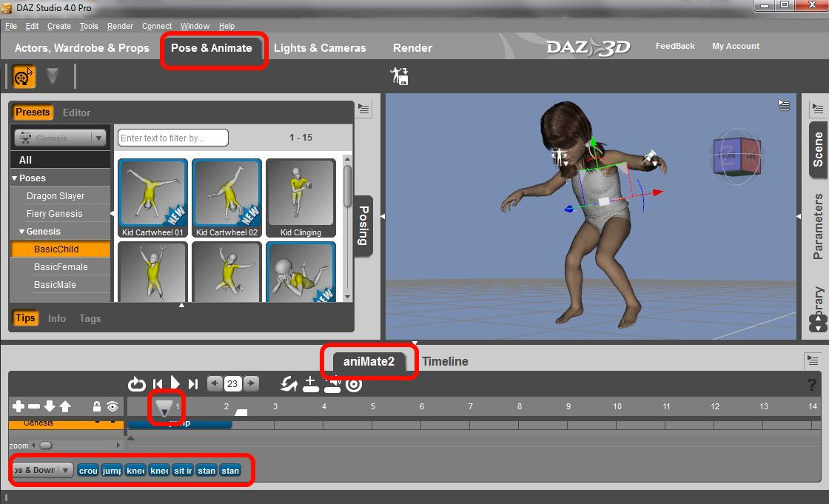Click the white marker near frame 2
The image size is (829, 504).
(241, 412)
